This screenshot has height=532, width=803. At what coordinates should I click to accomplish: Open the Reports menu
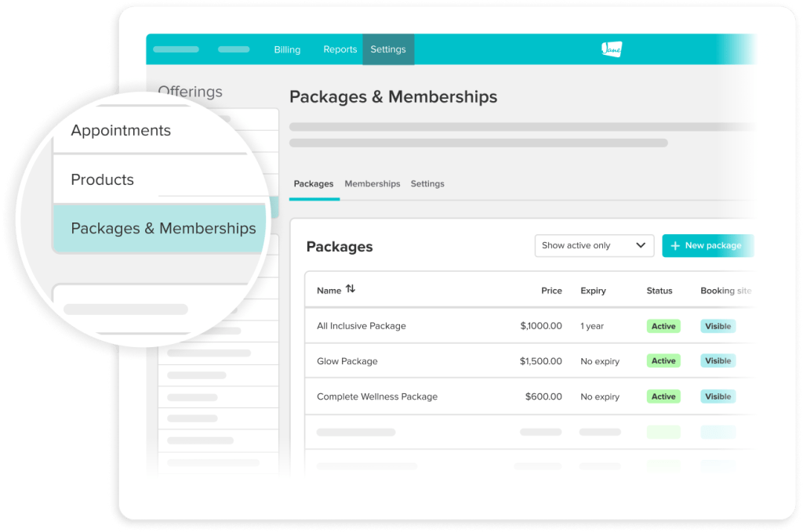pos(340,49)
